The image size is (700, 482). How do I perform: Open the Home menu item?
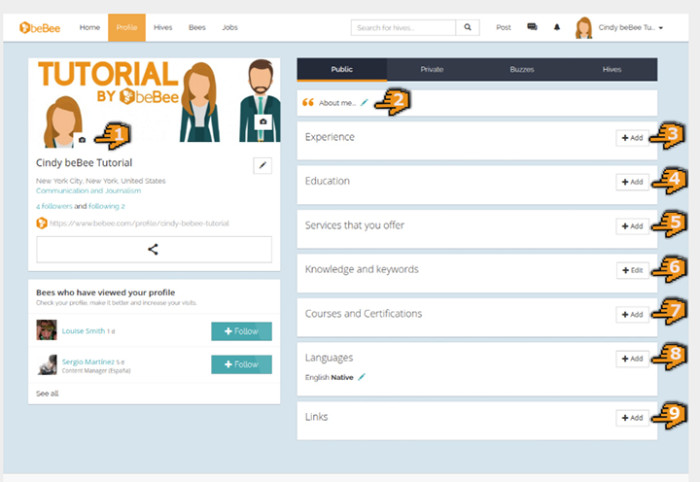tap(90, 28)
